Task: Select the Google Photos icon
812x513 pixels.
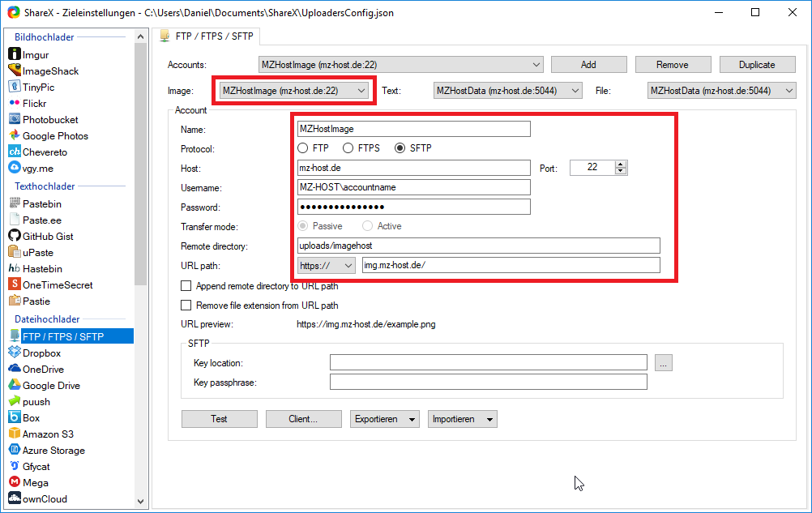Action: pos(15,135)
